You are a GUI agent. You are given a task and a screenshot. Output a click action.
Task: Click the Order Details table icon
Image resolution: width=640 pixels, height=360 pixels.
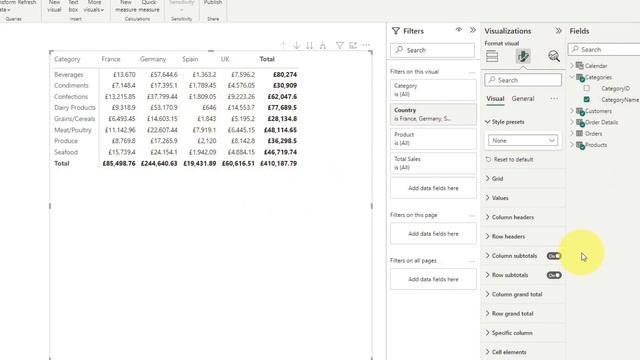580,122
